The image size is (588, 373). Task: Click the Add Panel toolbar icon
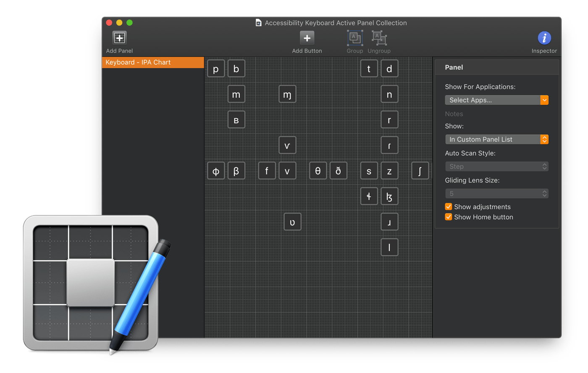pos(119,37)
